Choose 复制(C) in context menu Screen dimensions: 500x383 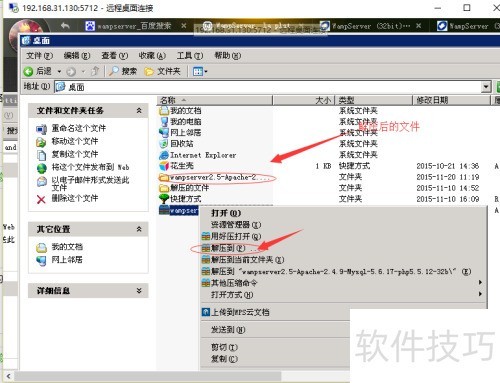[224, 359]
